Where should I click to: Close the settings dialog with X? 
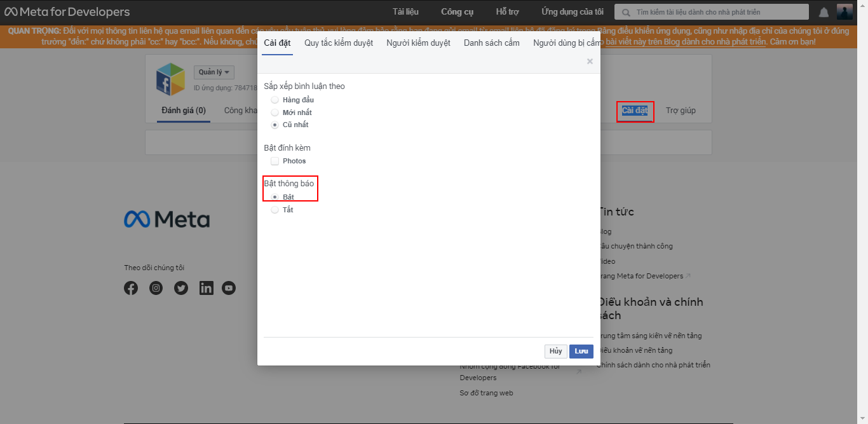[590, 62]
